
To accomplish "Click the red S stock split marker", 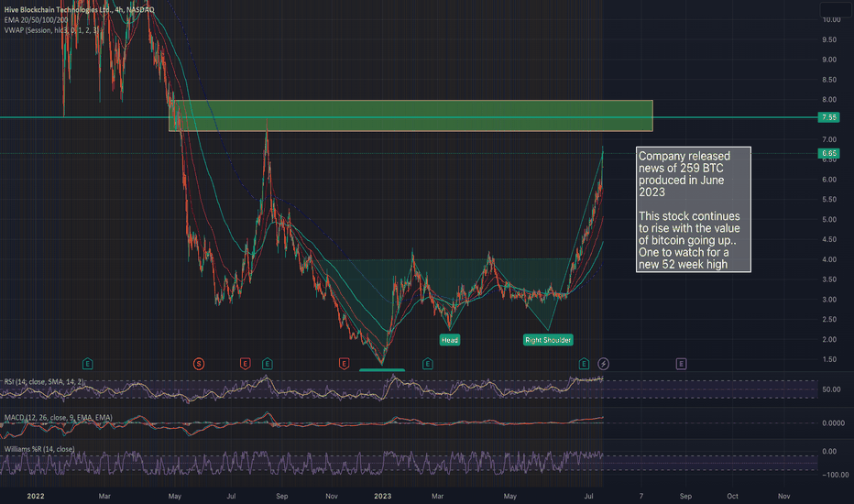I will coord(199,364).
